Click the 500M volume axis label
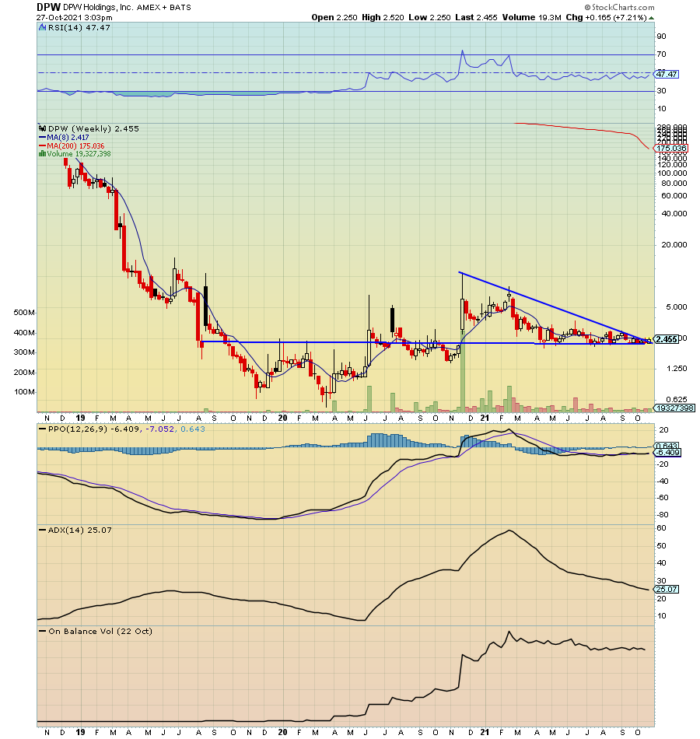The image size is (700, 739). (25, 313)
